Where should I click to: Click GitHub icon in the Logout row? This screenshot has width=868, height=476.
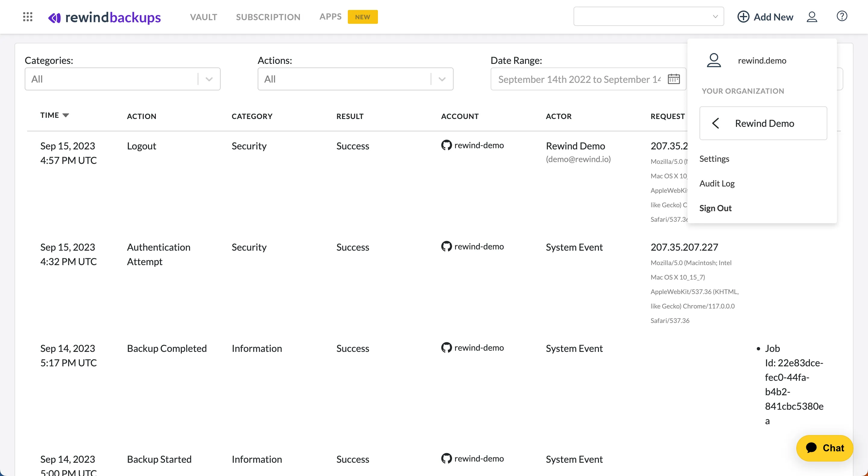click(446, 145)
